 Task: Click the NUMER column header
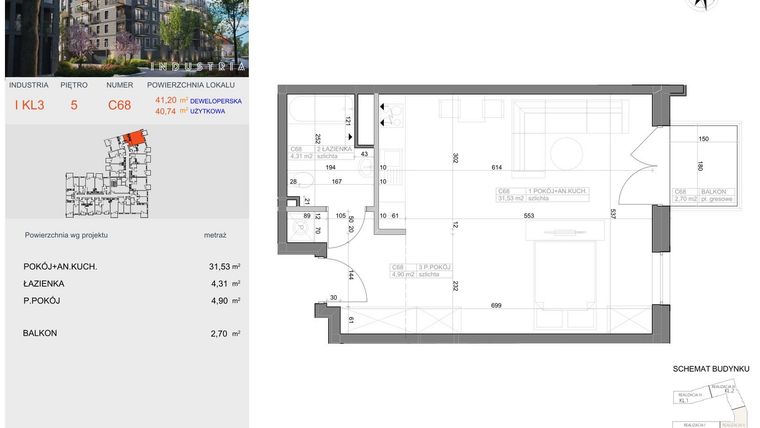pos(120,85)
